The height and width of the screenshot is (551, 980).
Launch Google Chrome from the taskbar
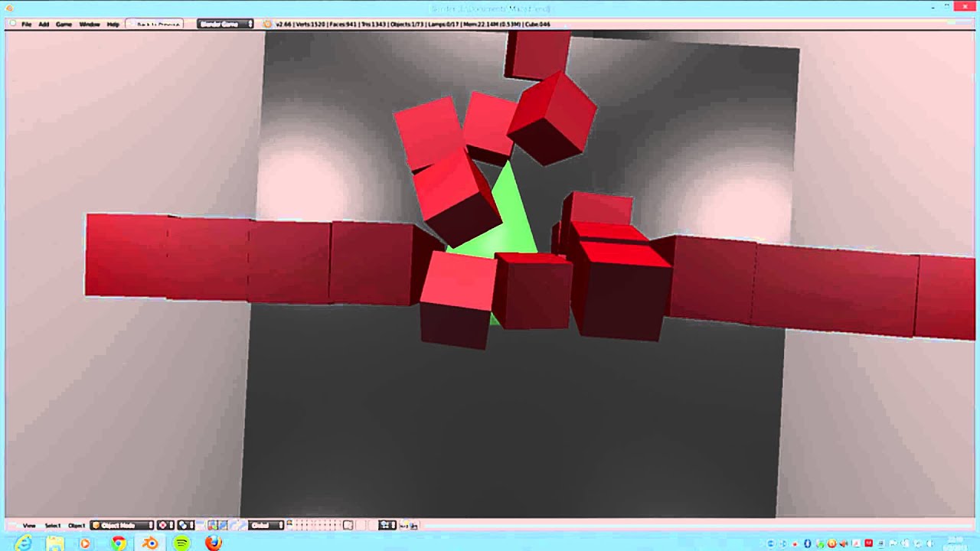tap(119, 543)
